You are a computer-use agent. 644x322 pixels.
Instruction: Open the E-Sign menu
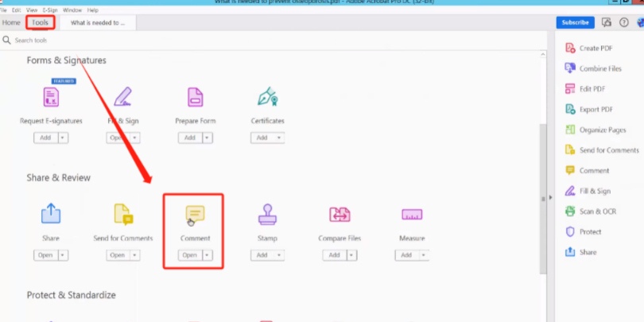(x=51, y=10)
